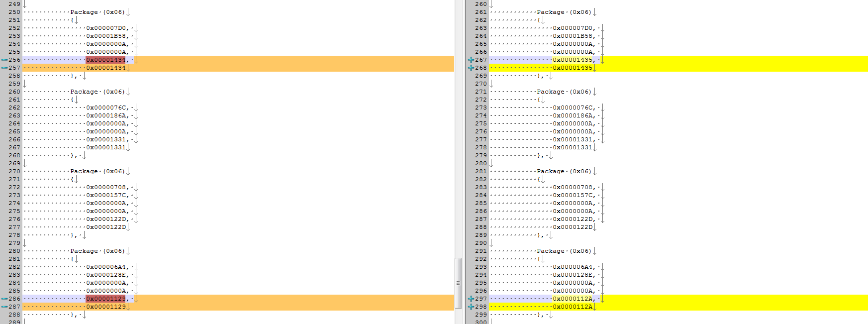
Task: Click Package (0x06) on left line 280
Action: point(97,251)
